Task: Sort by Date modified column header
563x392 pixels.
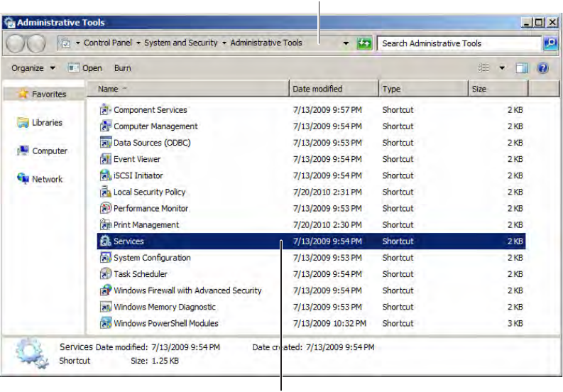Action: pyautogui.click(x=334, y=89)
